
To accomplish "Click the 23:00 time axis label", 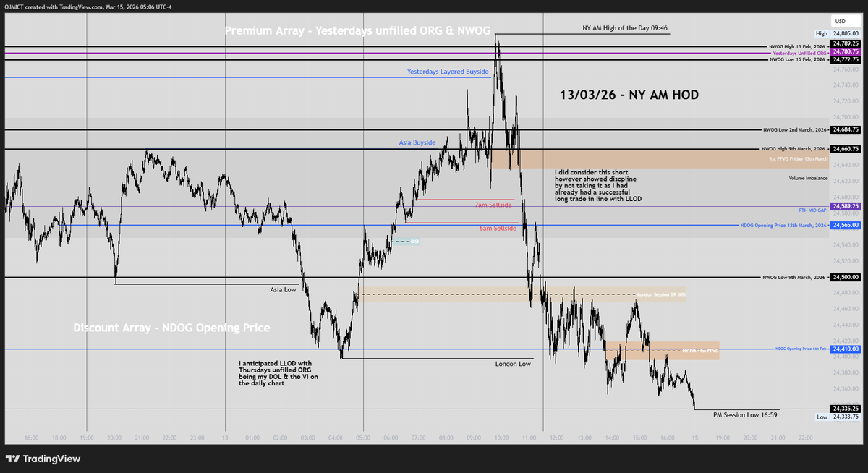I will coord(197,438).
